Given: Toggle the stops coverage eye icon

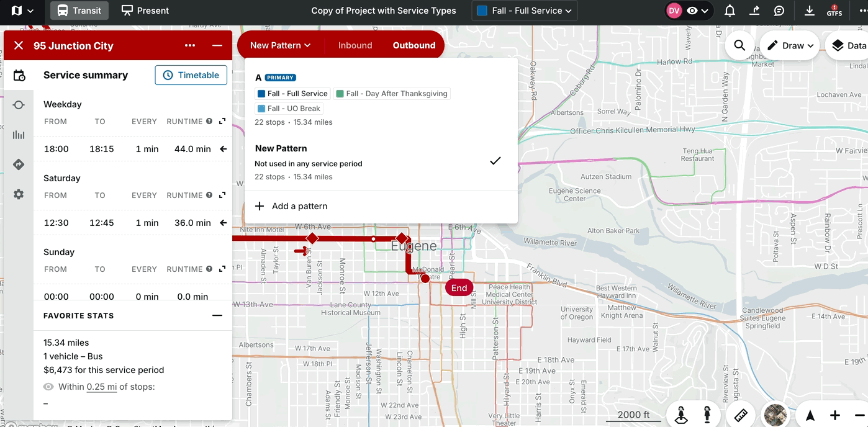Looking at the screenshot, I should (48, 387).
